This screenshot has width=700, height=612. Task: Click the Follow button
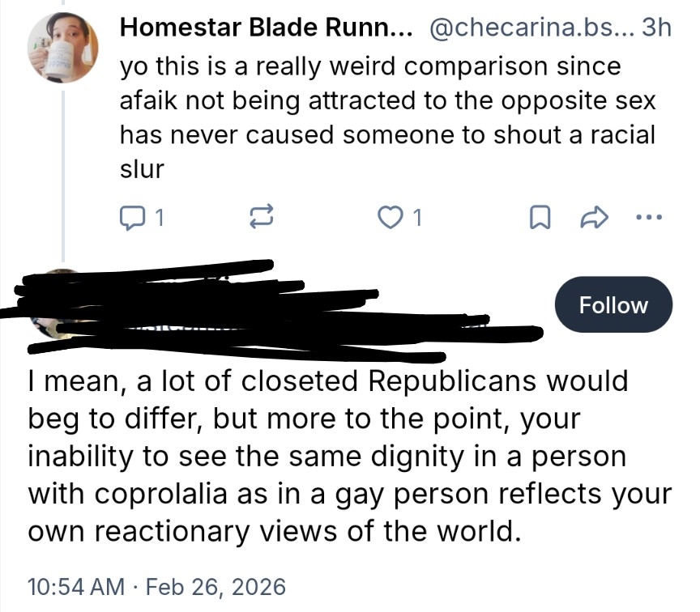tap(613, 305)
